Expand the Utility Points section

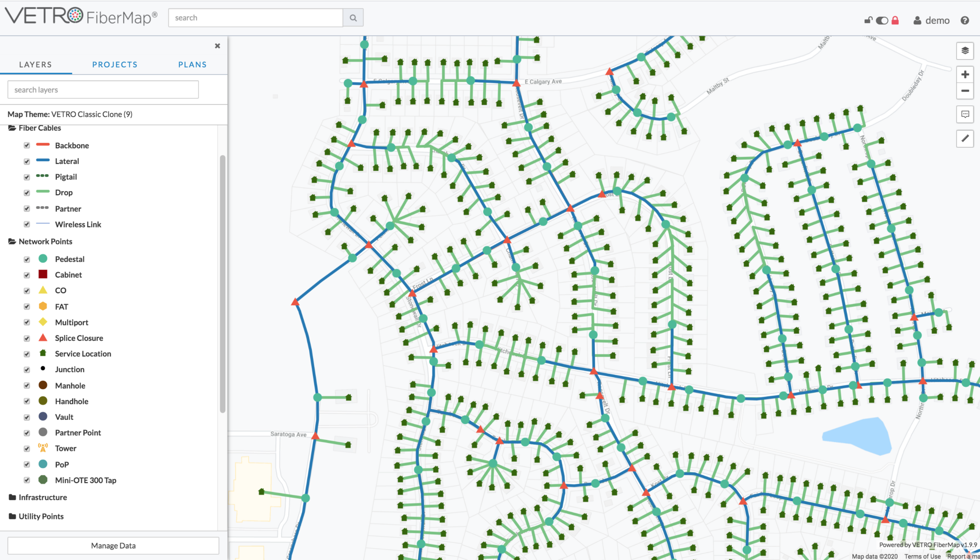tap(41, 516)
